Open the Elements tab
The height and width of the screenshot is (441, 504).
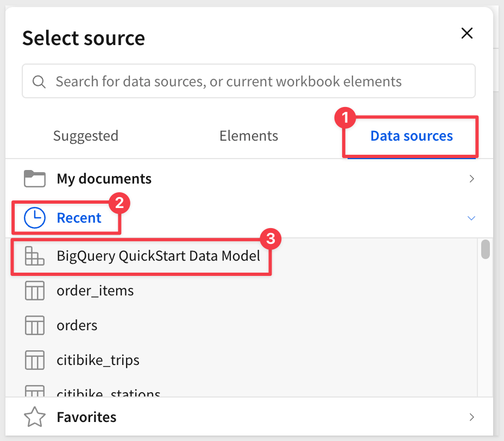(249, 136)
